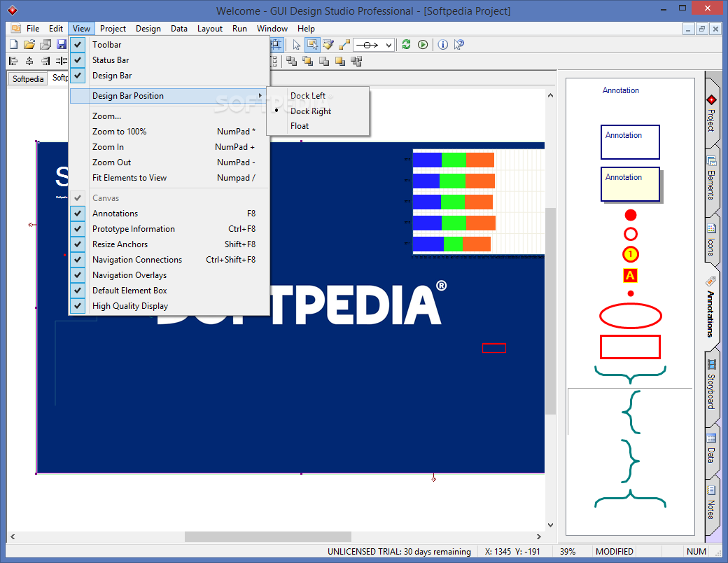The image size is (728, 563).
Task: Choose Zoom Out menu entry
Action: click(169, 162)
